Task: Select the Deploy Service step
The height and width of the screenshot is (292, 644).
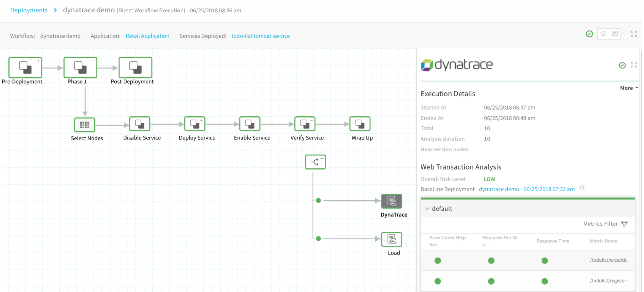Action: pyautogui.click(x=195, y=124)
